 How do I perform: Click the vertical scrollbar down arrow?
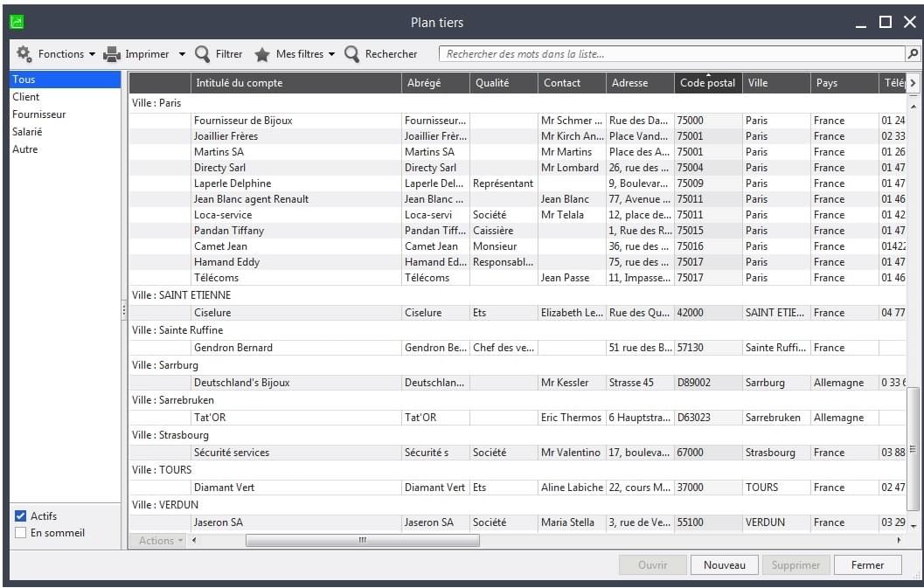[x=913, y=526]
